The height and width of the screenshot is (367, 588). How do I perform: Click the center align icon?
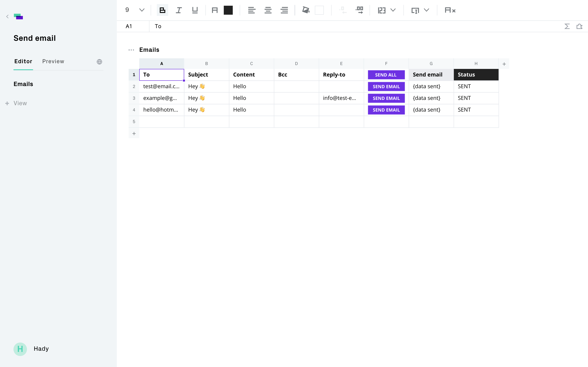(x=268, y=10)
